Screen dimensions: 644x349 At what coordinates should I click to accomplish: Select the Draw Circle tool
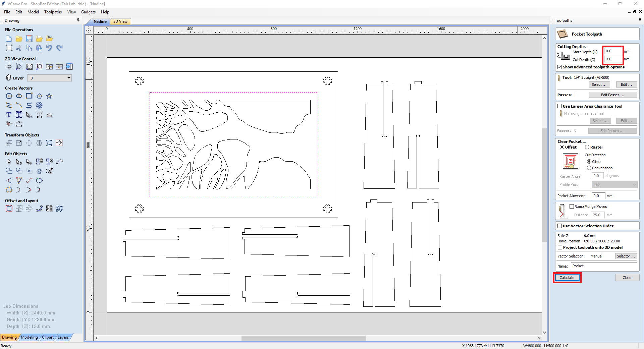[x=9, y=96]
